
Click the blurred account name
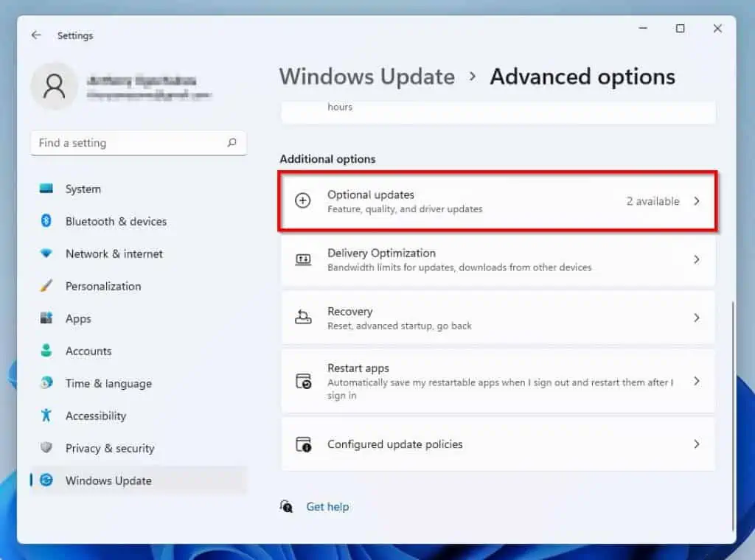(x=142, y=80)
